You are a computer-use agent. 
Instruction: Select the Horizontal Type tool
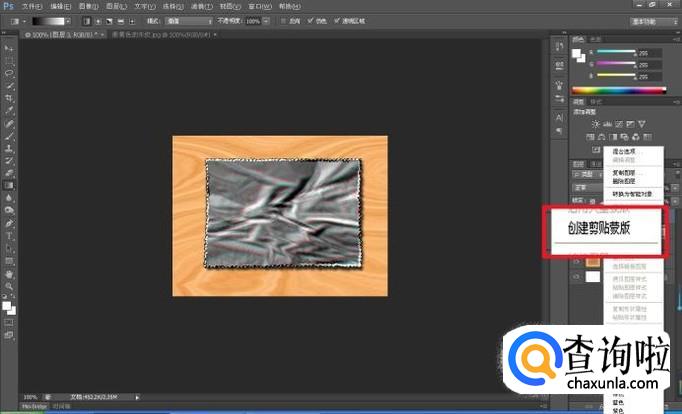9,235
